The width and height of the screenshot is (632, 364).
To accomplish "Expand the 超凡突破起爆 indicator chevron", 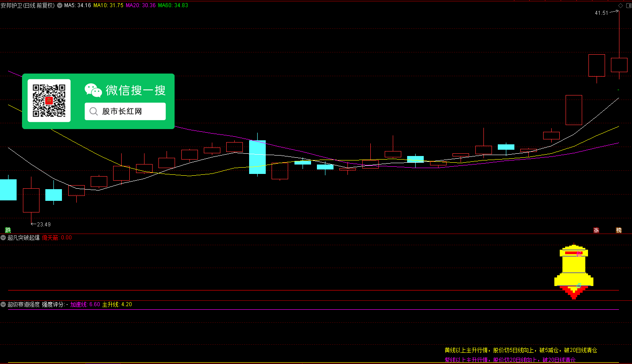I will click(3, 238).
